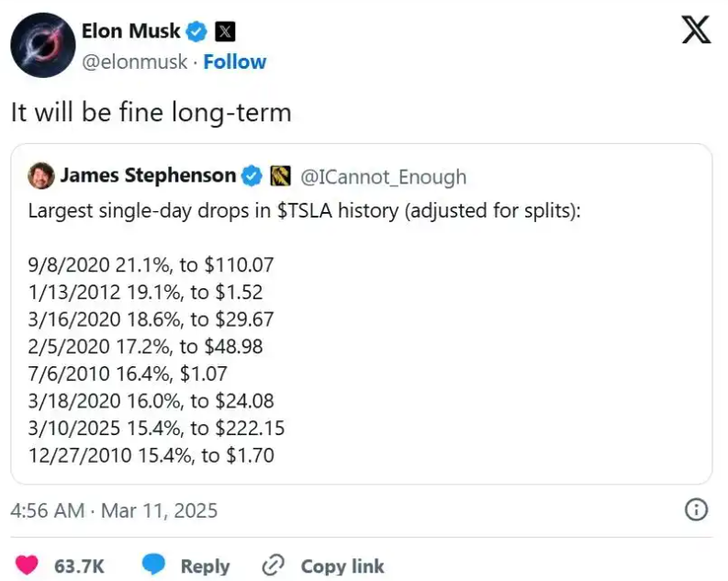Click the James Stephenson author name

coord(148,175)
